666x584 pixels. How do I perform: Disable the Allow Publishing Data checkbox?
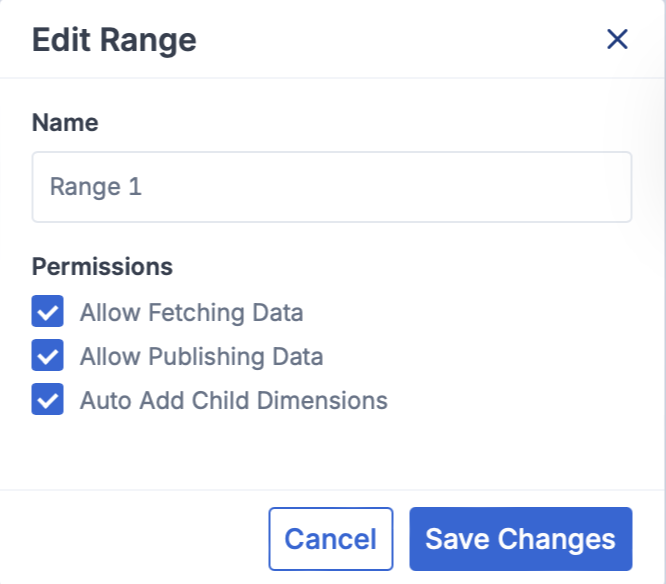[x=48, y=356]
